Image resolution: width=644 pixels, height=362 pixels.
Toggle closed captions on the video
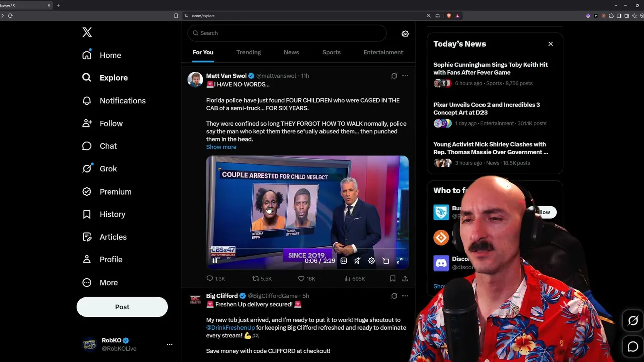[343, 261]
